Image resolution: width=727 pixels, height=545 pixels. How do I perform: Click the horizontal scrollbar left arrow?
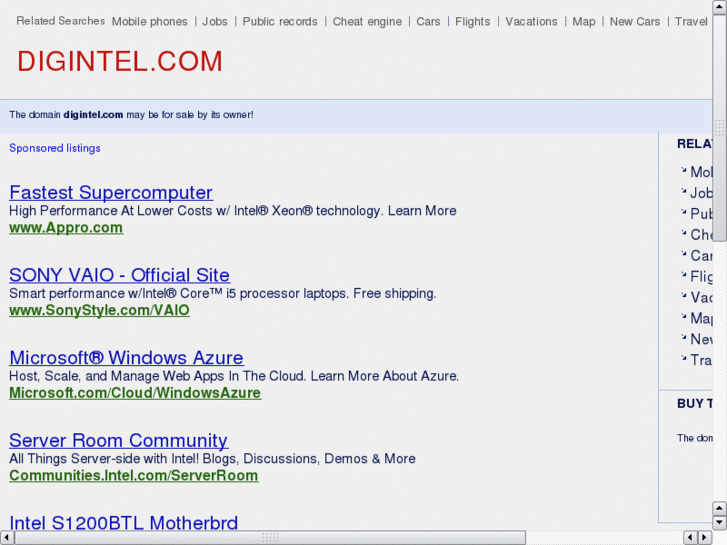[7, 538]
